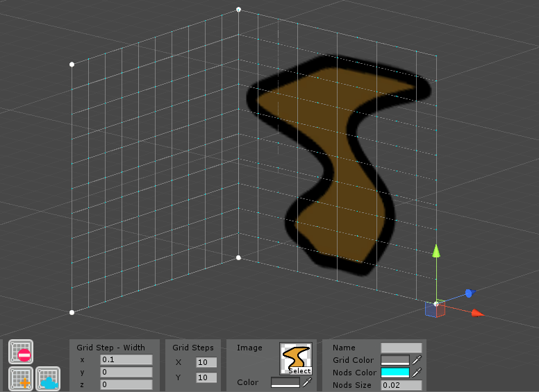Focus the Grid Step x field
The image size is (539, 392).
(x=126, y=359)
